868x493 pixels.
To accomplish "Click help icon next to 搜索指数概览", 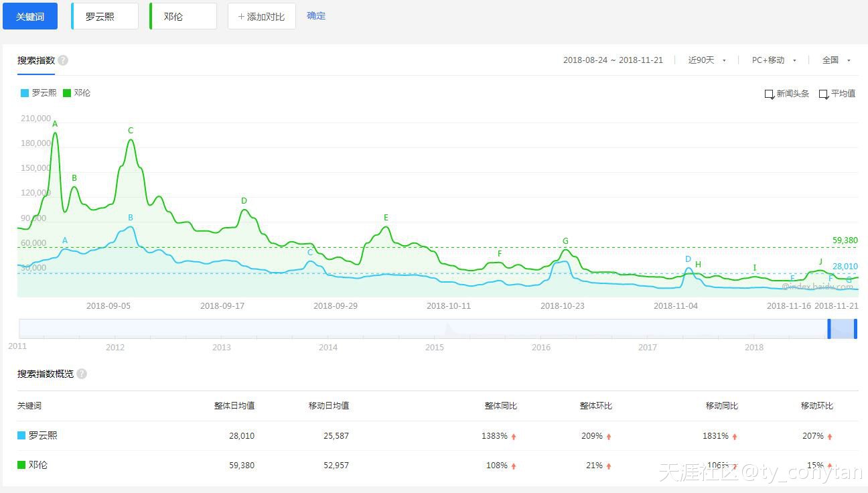I will 82,374.
